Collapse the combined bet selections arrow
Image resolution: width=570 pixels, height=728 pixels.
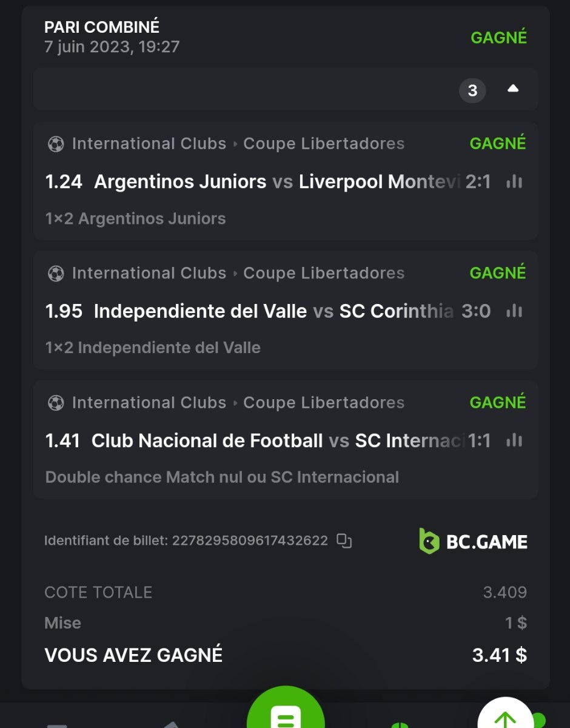click(513, 89)
